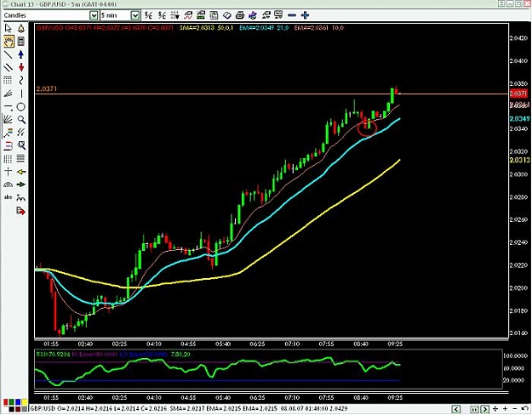The image size is (532, 415).
Task: Pick the red color swatch
Action: (6, 402)
